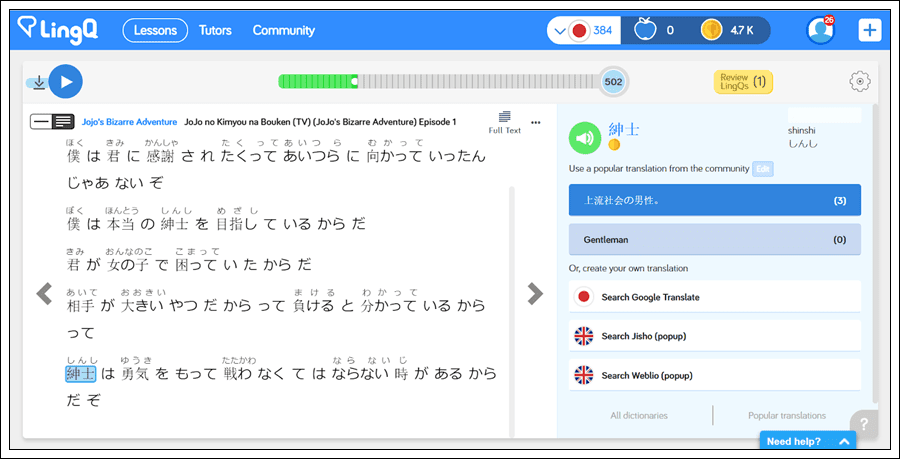
Task: Open the Community menu
Action: (x=283, y=30)
